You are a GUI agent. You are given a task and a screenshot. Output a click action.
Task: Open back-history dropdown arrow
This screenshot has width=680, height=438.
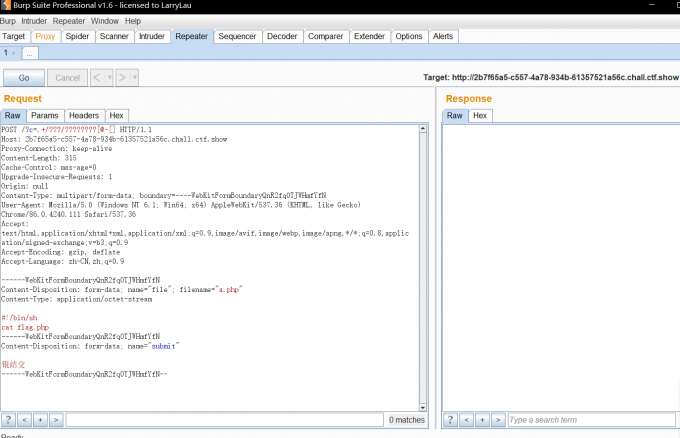tap(109, 78)
